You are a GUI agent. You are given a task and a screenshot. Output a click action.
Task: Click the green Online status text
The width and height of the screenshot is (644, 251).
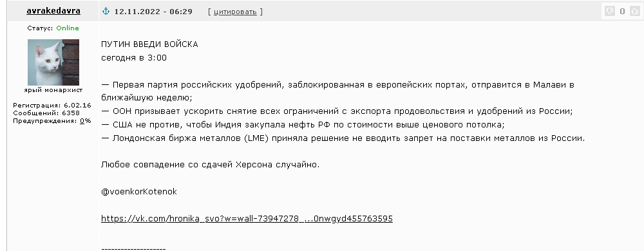tap(68, 28)
